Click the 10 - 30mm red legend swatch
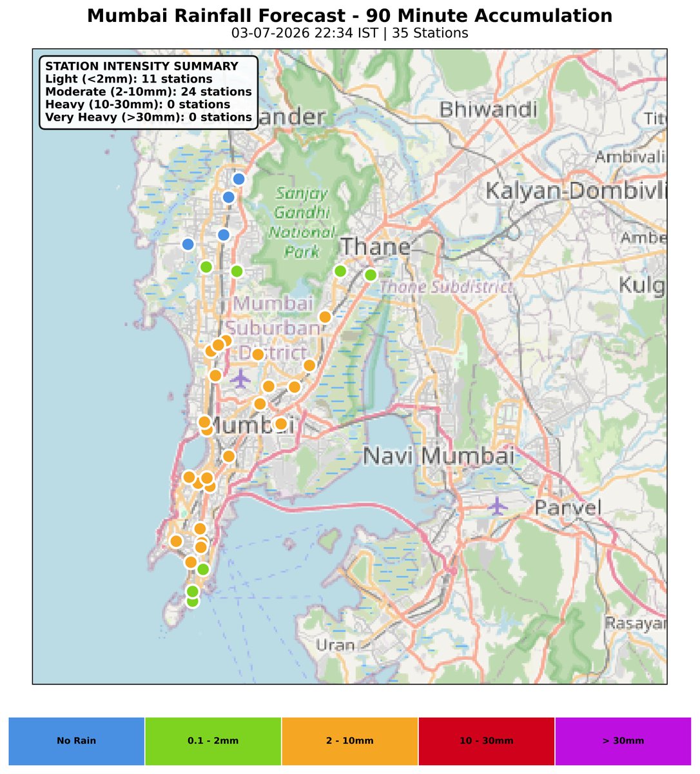The height and width of the screenshot is (774, 700). click(487, 740)
